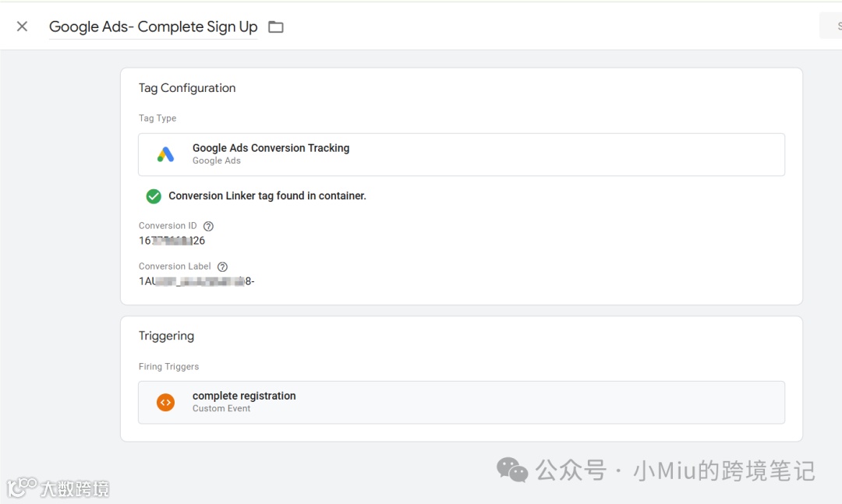842x504 pixels.
Task: Edit the tag name Google Ads- Complete Sign Up
Action: pyautogui.click(x=153, y=26)
